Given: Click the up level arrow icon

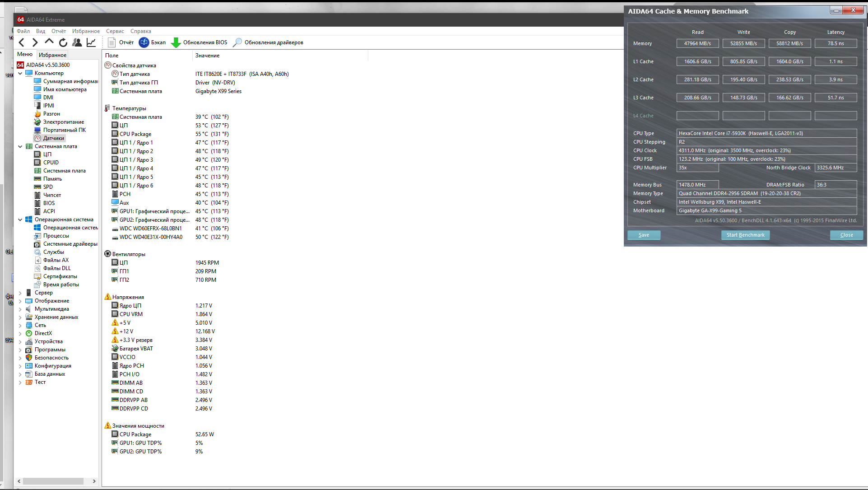Looking at the screenshot, I should [49, 42].
